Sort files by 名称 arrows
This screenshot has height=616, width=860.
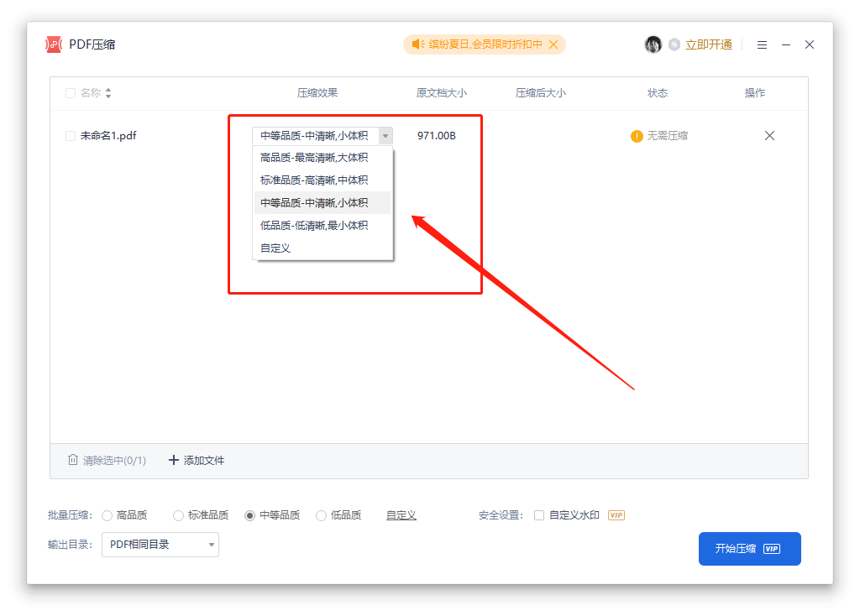[108, 93]
